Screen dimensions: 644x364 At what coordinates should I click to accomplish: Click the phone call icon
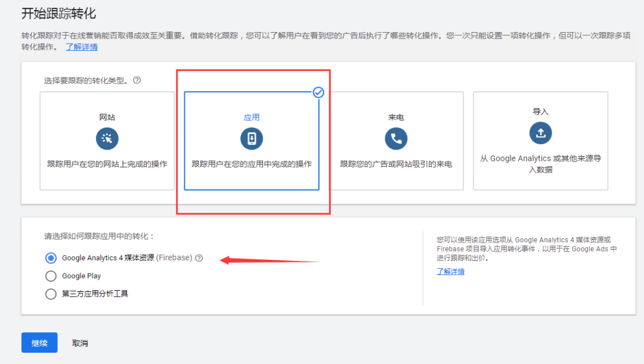[x=397, y=139]
